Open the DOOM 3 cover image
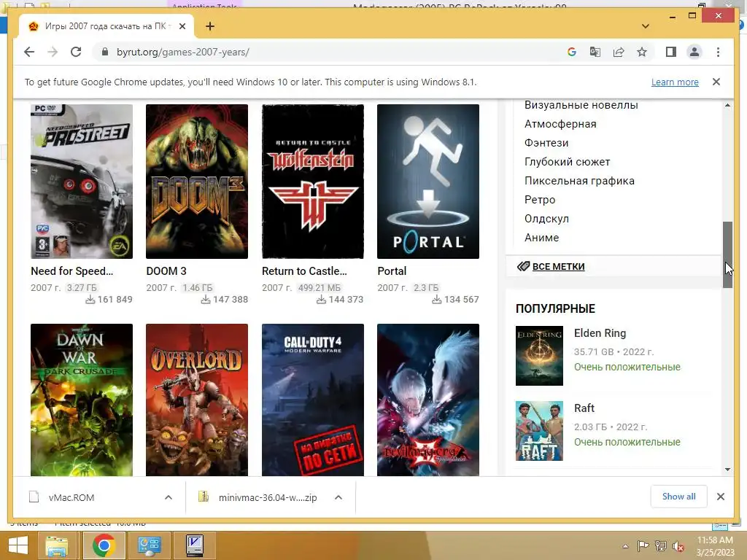This screenshot has width=747, height=560. tap(197, 182)
